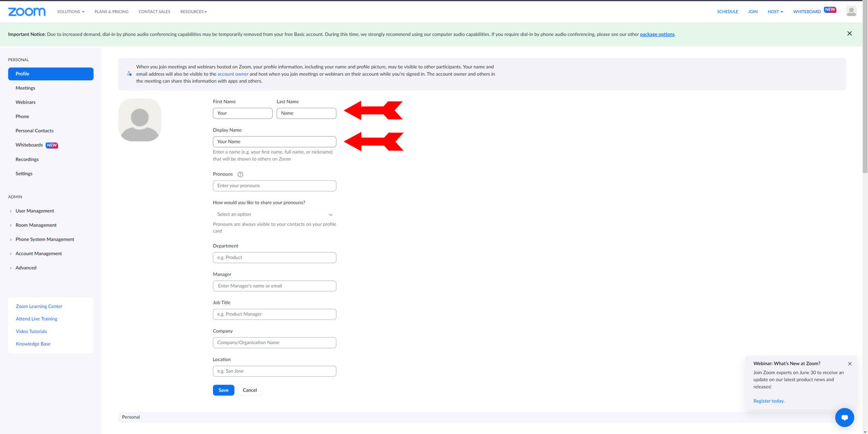Image resolution: width=868 pixels, height=434 pixels.
Task: Click Schedule in the top bar
Action: coord(727,12)
